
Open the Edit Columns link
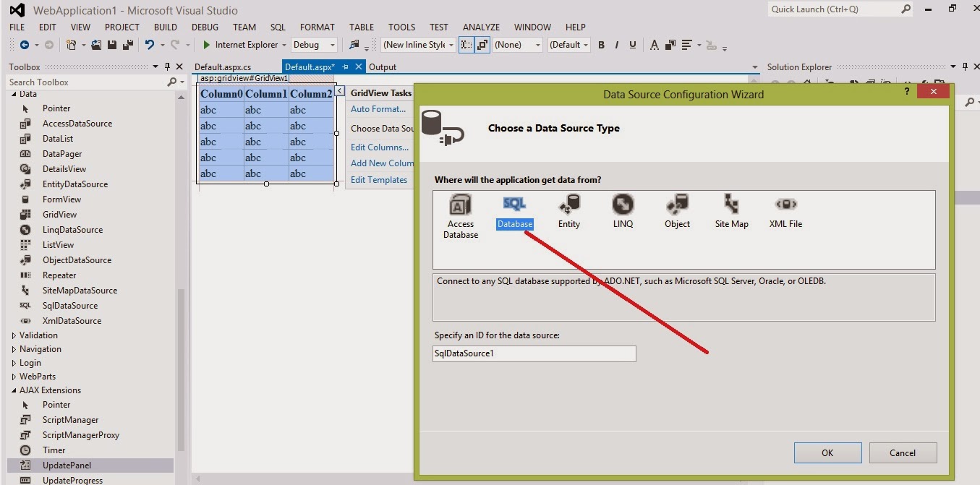(x=380, y=147)
